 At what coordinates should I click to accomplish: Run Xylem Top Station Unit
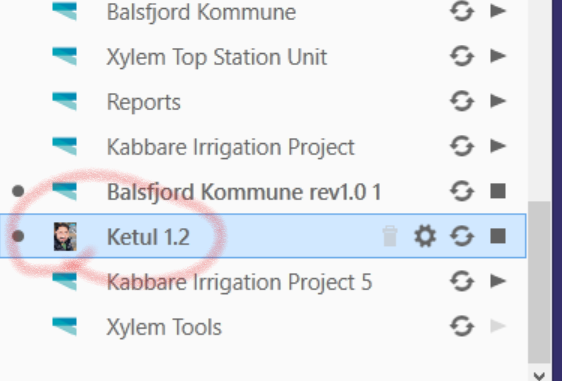tap(498, 56)
